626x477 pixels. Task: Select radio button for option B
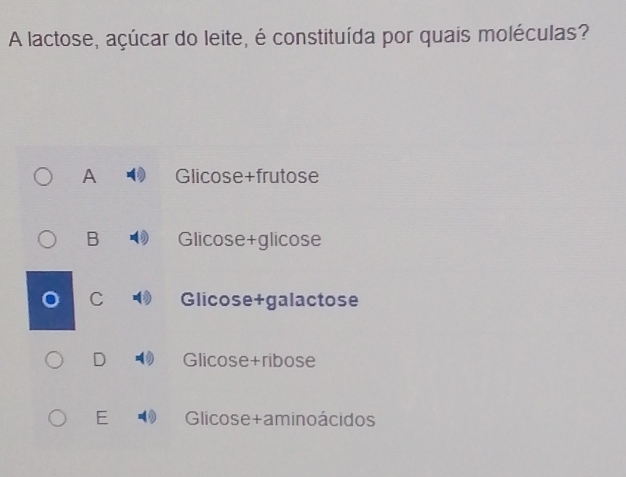48,240
